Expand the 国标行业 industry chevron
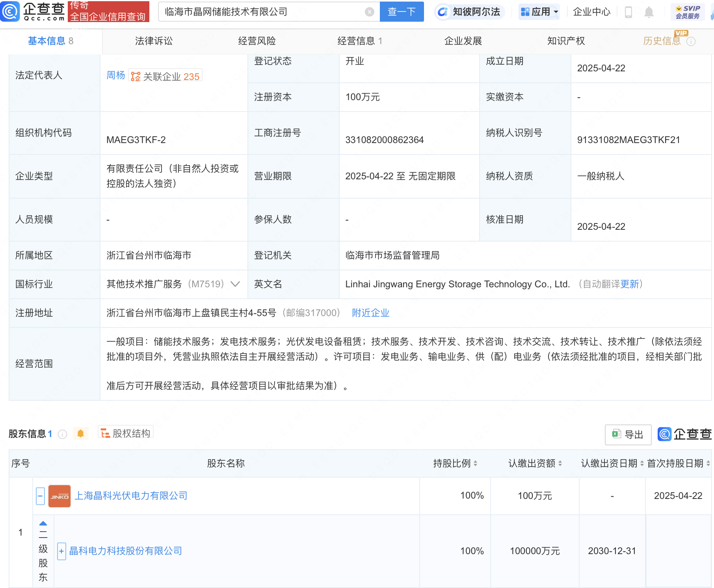The image size is (714, 588). coord(235,284)
